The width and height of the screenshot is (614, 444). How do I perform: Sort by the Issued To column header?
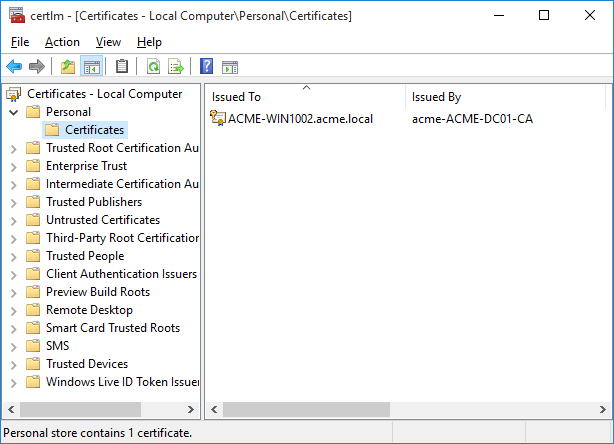305,97
